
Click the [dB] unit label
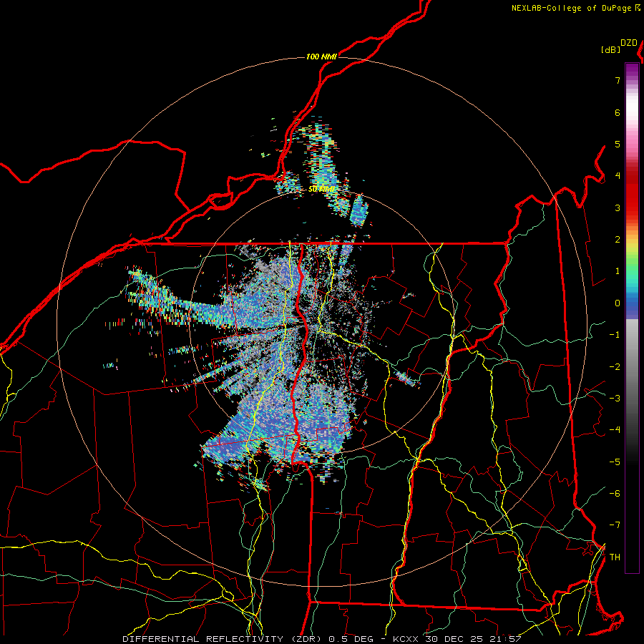(x=611, y=49)
